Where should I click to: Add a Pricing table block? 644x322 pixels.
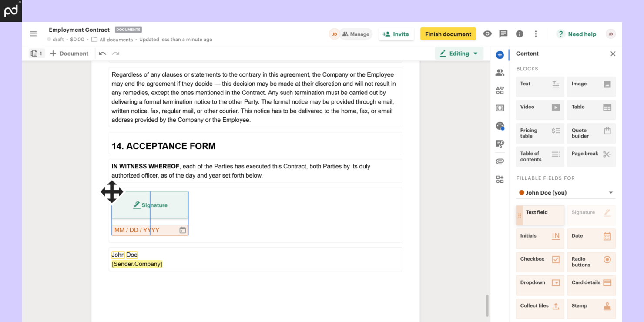point(540,133)
